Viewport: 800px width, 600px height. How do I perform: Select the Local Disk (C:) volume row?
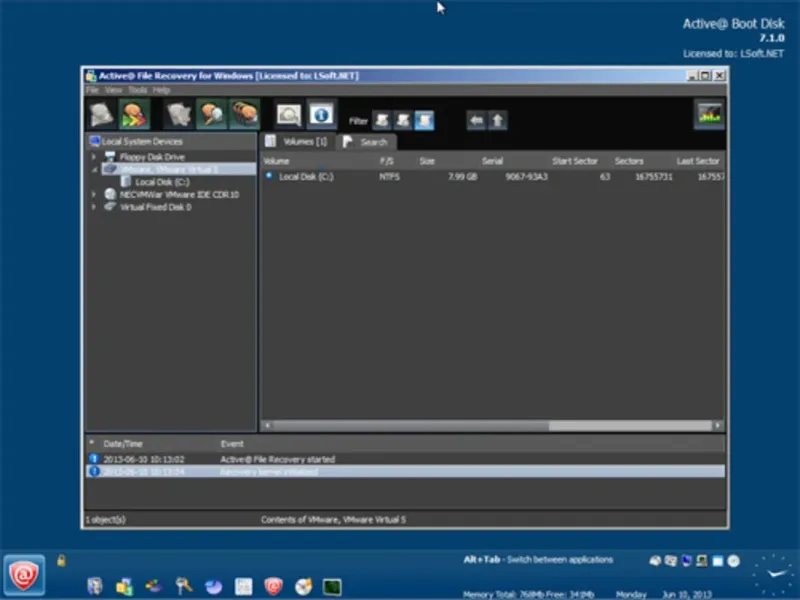point(305,177)
